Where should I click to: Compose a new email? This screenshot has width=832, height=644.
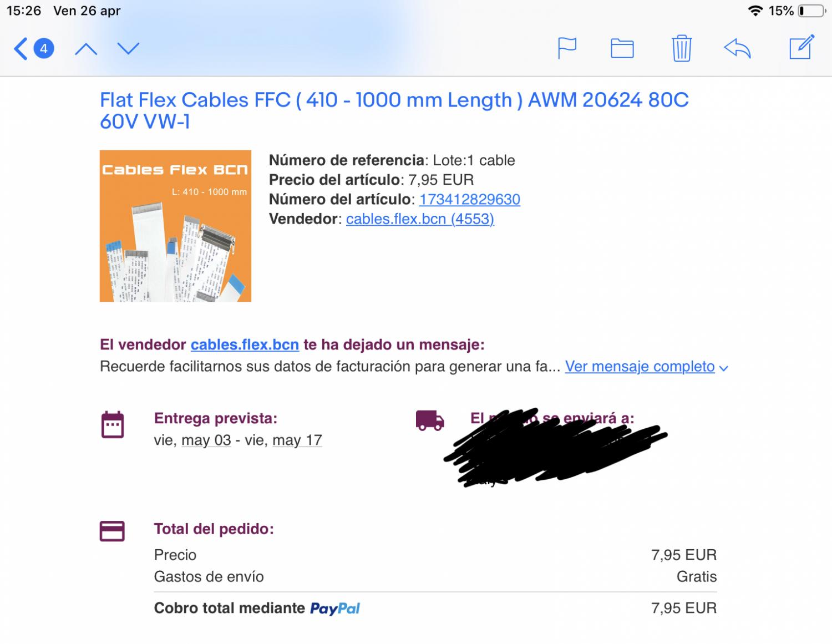click(x=801, y=47)
